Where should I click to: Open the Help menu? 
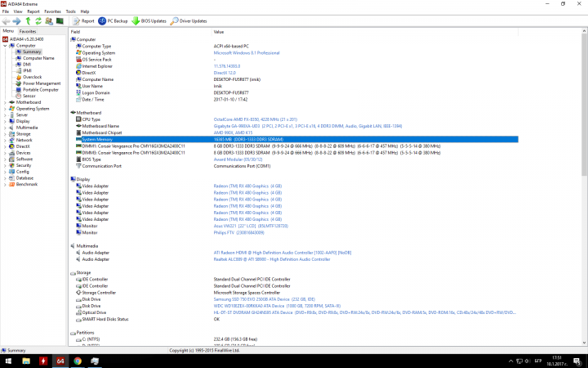85,11
